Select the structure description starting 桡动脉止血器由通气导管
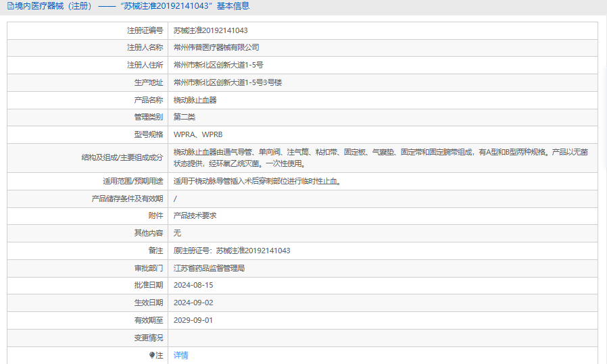 pyautogui.click(x=381, y=158)
